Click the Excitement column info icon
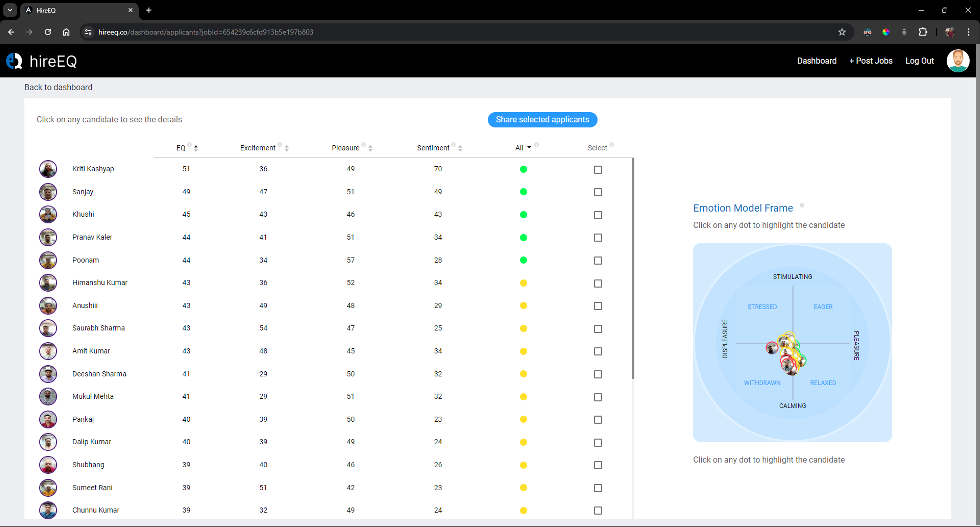Image resolution: width=980 pixels, height=527 pixels. click(280, 144)
